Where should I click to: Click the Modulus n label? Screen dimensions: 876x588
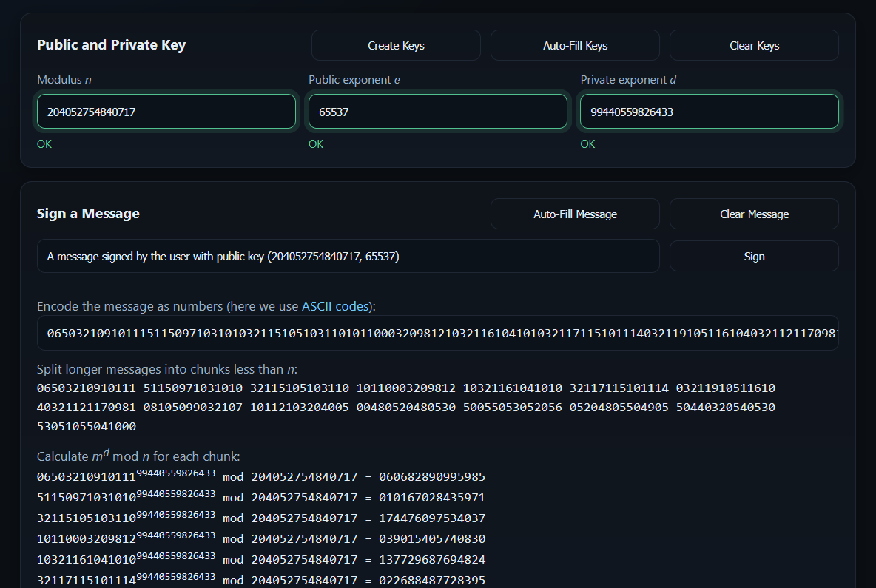click(x=64, y=80)
